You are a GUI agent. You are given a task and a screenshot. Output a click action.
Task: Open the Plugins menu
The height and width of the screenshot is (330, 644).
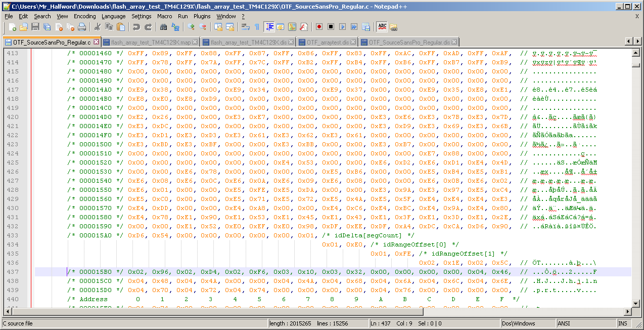click(x=202, y=16)
